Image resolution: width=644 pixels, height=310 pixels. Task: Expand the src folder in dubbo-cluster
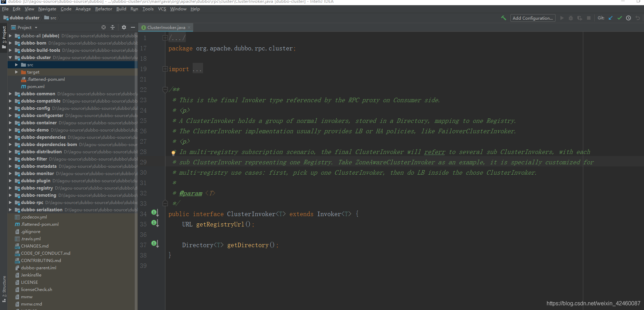16,65
